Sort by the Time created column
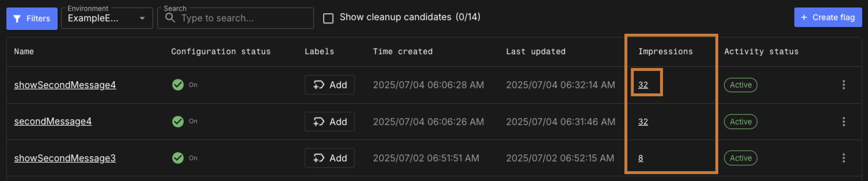The height and width of the screenshot is (181, 868). click(x=402, y=52)
